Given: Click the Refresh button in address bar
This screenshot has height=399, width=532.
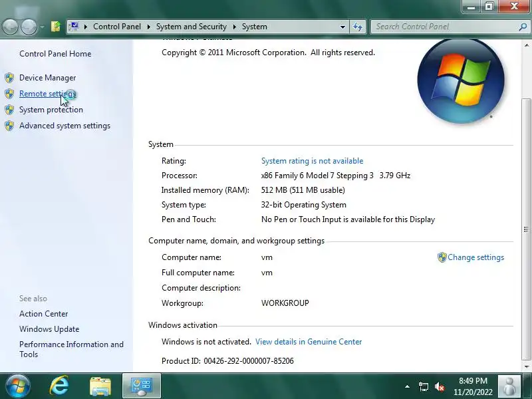Looking at the screenshot, I should pos(358,27).
